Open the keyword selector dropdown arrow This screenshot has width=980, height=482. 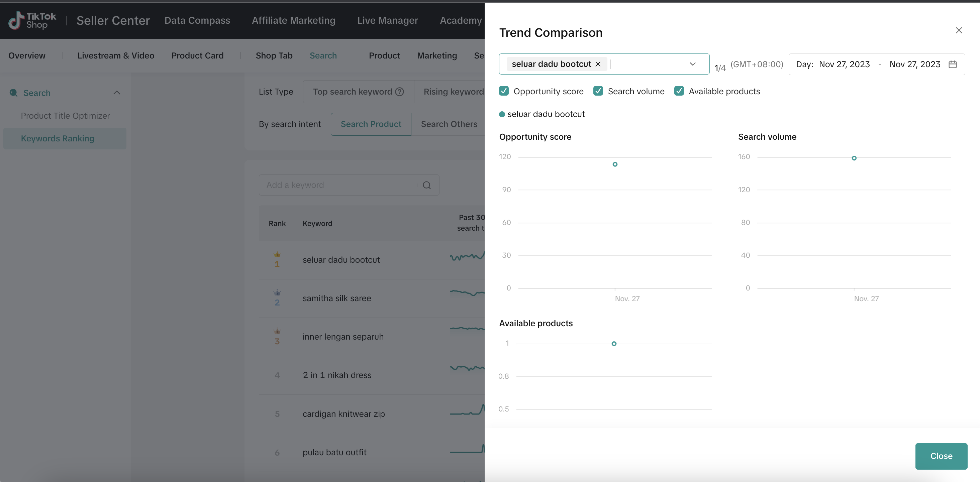tap(693, 64)
